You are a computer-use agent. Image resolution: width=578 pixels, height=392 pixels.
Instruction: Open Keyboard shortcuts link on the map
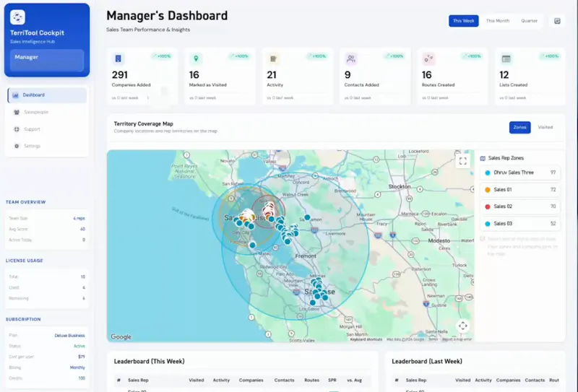[x=366, y=339]
